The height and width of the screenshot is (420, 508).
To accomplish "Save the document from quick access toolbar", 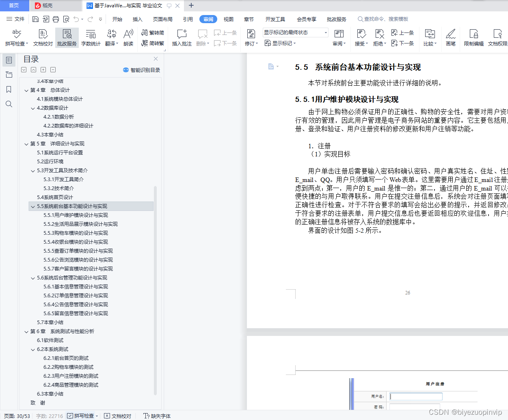I will point(35,19).
